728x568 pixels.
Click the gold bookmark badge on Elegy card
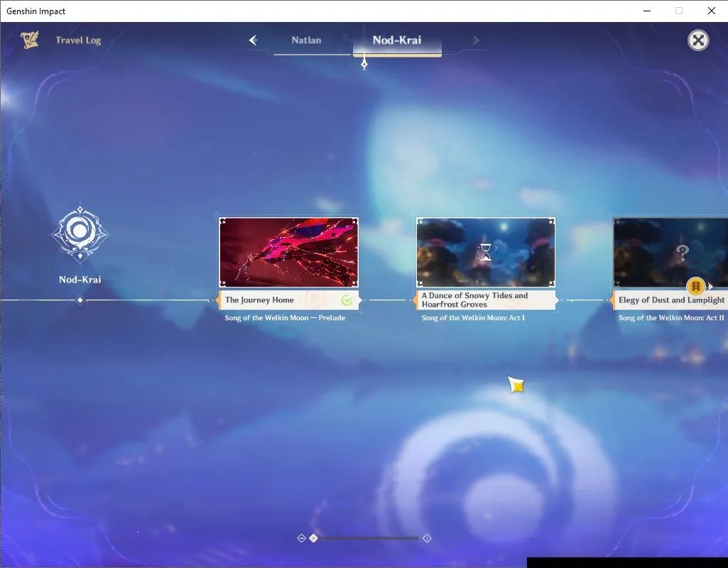pyautogui.click(x=695, y=286)
